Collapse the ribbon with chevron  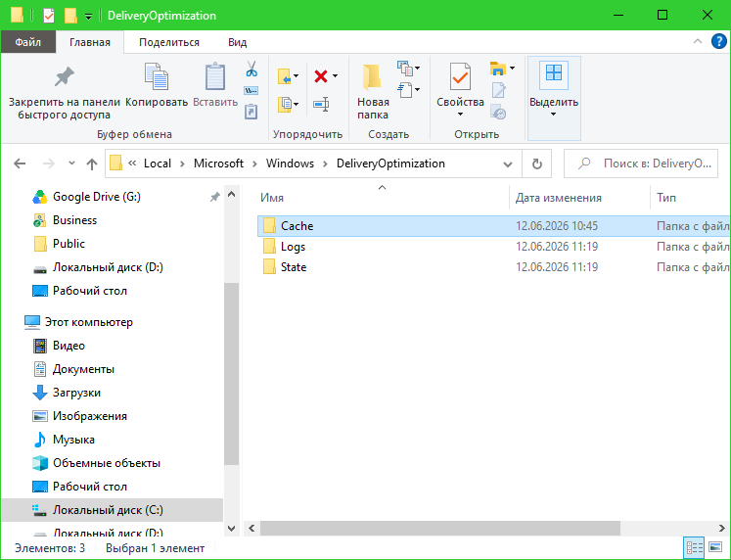point(698,41)
